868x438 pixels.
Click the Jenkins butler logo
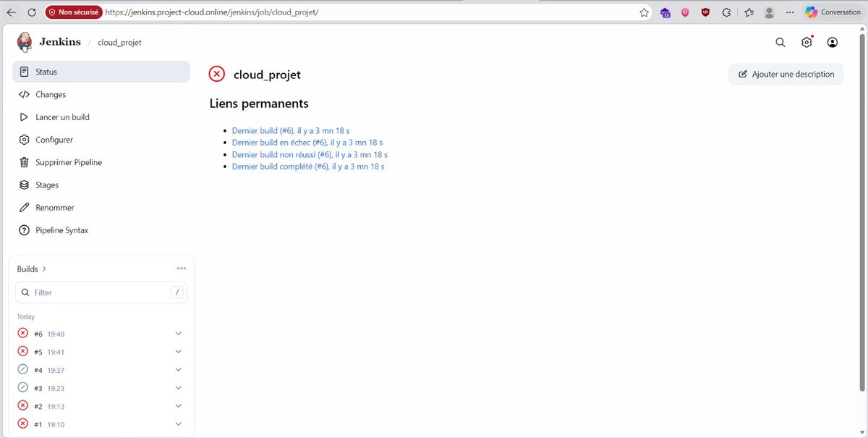(25, 42)
